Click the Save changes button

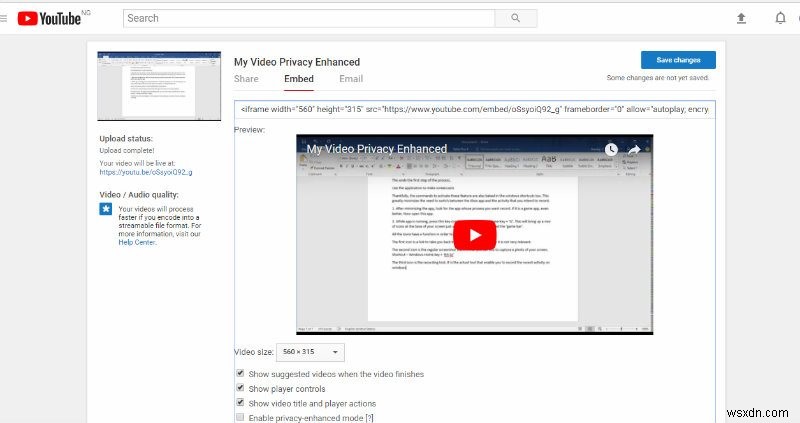tap(678, 60)
